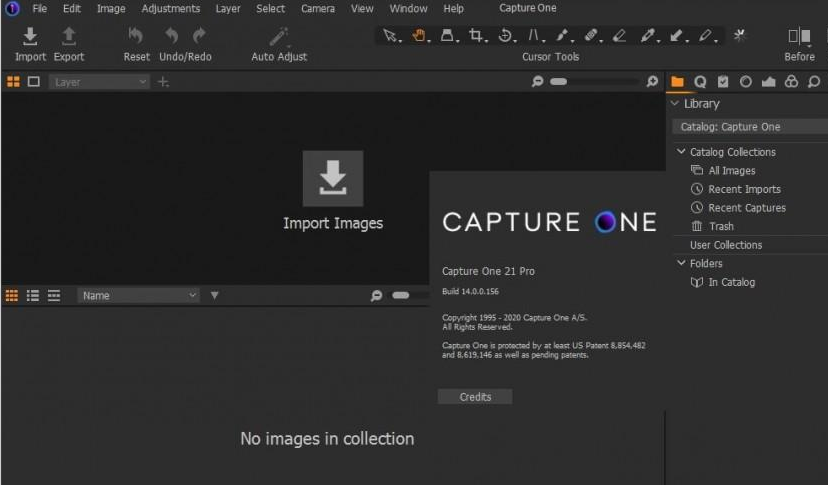Select All Images collection
Screen dimensions: 828x485
click(x=731, y=170)
